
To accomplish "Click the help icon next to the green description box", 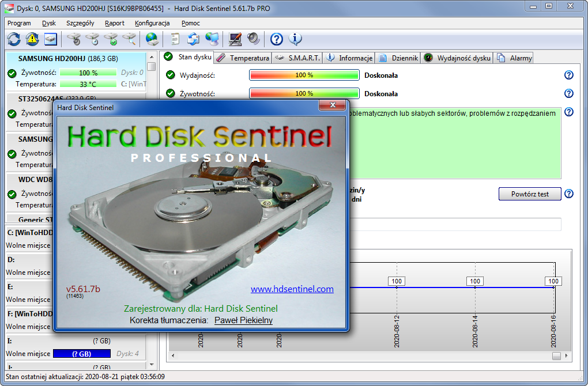I will (x=569, y=112).
